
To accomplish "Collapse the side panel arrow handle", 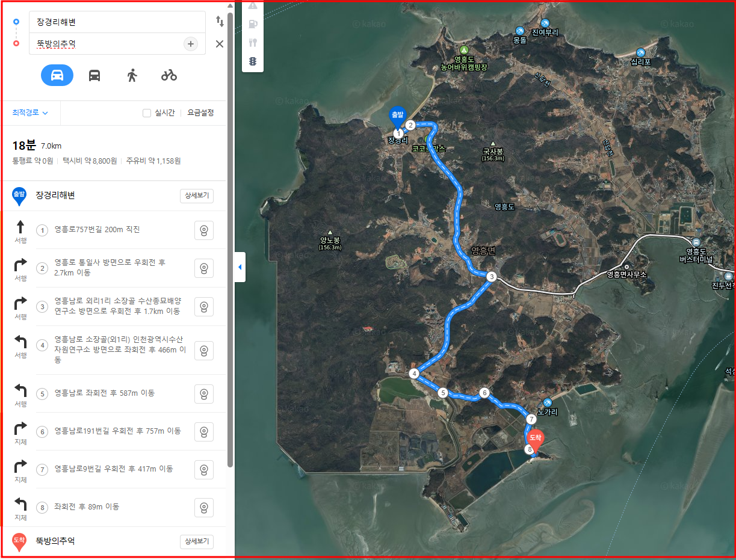I will point(240,267).
